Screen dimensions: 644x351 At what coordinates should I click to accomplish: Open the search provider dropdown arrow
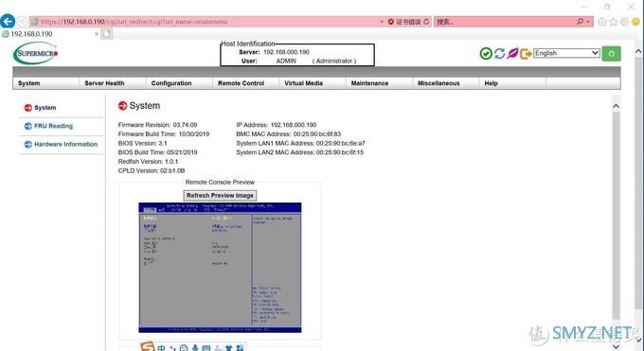coord(588,22)
